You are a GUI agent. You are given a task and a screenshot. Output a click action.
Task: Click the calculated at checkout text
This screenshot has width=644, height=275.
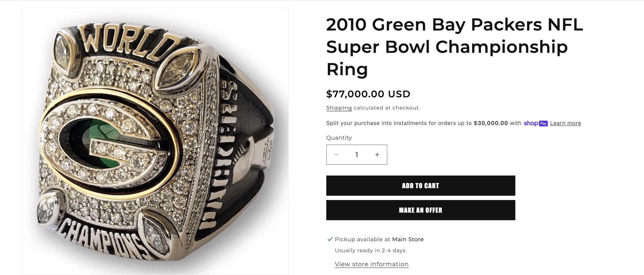click(387, 108)
